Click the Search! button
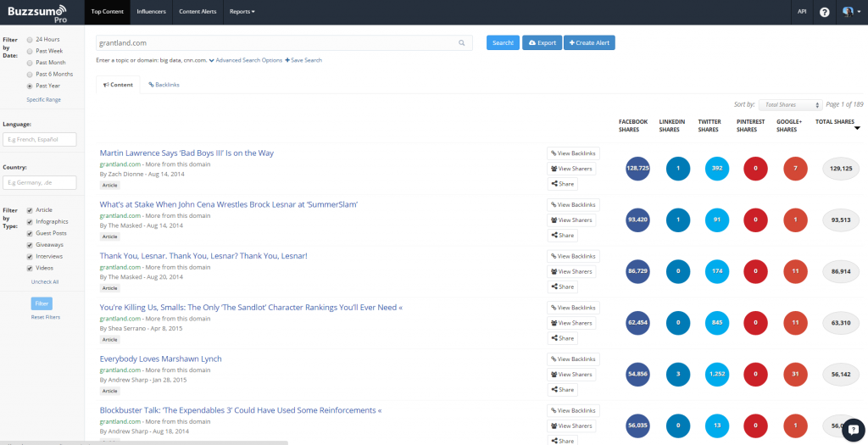The height and width of the screenshot is (445, 868). coord(503,42)
